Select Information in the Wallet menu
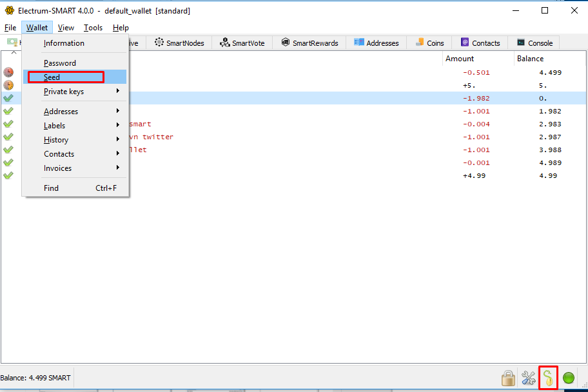588x392 pixels. pos(75,43)
